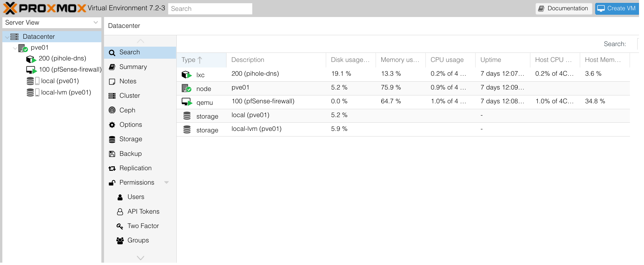Image resolution: width=644 pixels, height=265 pixels.
Task: Click the lxc container icon in the table
Action: tap(187, 75)
